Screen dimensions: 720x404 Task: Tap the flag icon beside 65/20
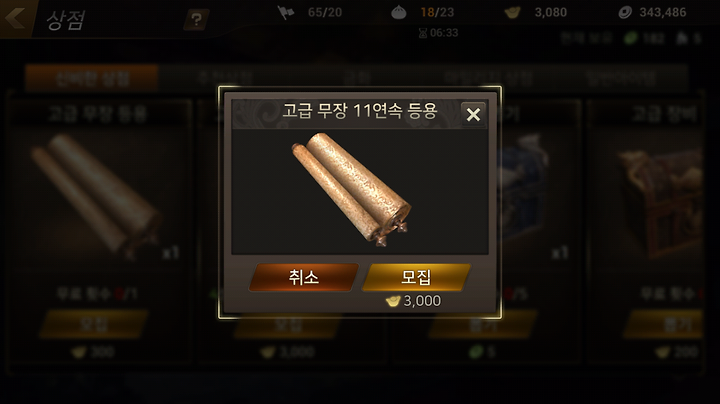click(x=286, y=12)
